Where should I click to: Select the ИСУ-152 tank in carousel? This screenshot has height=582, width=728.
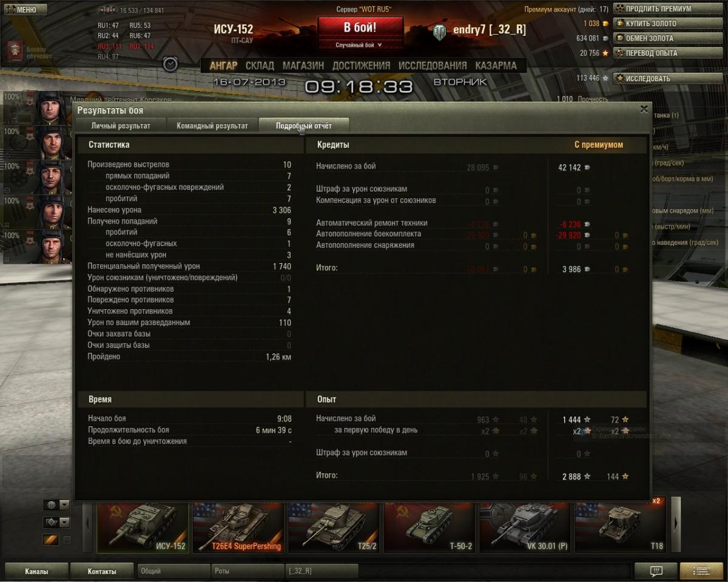[x=143, y=527]
